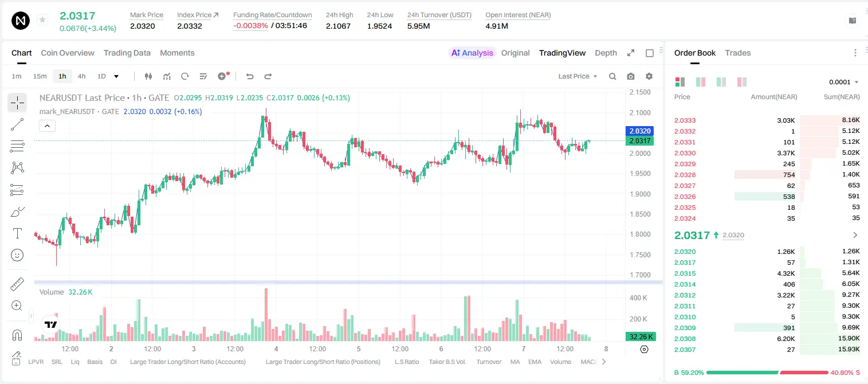868x384 pixels.
Task: Switch to the Trades tab
Action: point(737,53)
